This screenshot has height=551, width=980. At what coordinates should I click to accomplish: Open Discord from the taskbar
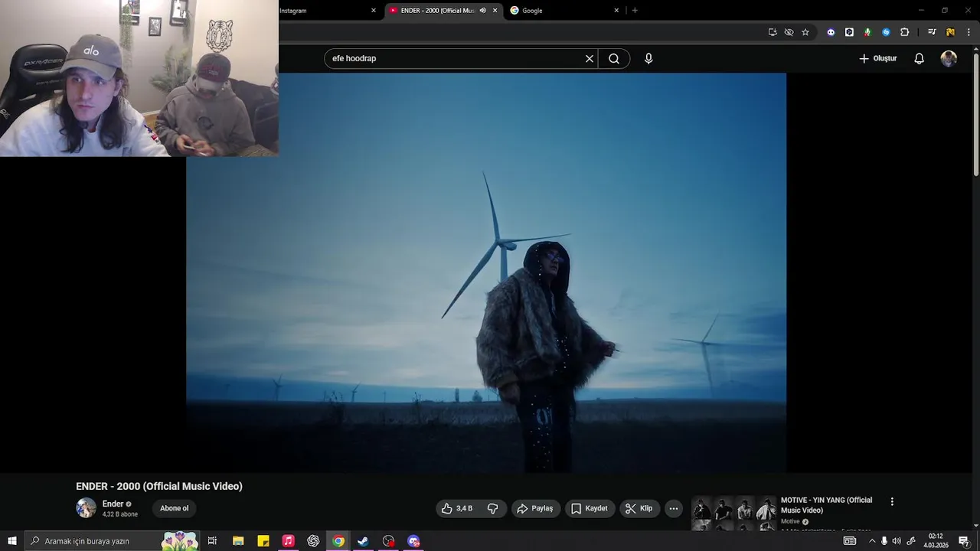[x=413, y=541]
